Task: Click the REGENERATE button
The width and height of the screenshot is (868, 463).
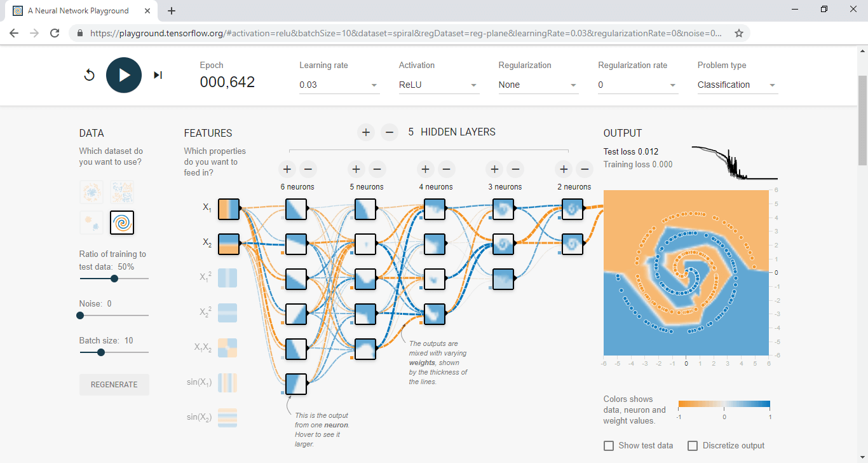Action: pyautogui.click(x=114, y=385)
